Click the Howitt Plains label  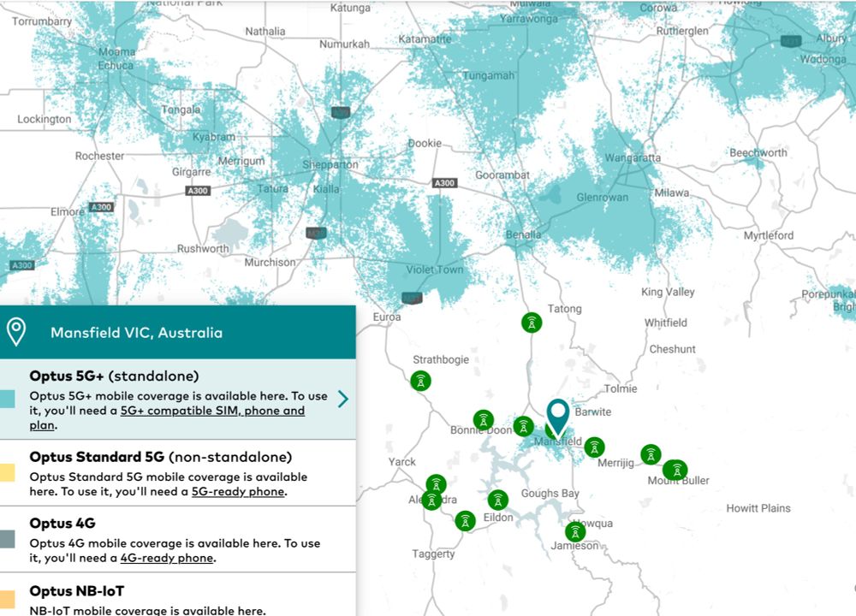point(758,508)
